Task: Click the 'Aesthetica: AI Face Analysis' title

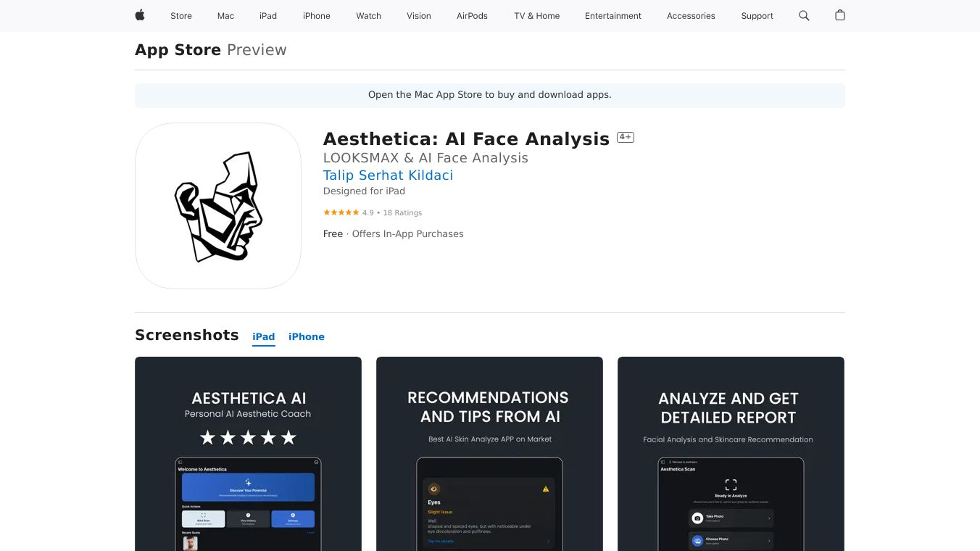Action: (466, 139)
